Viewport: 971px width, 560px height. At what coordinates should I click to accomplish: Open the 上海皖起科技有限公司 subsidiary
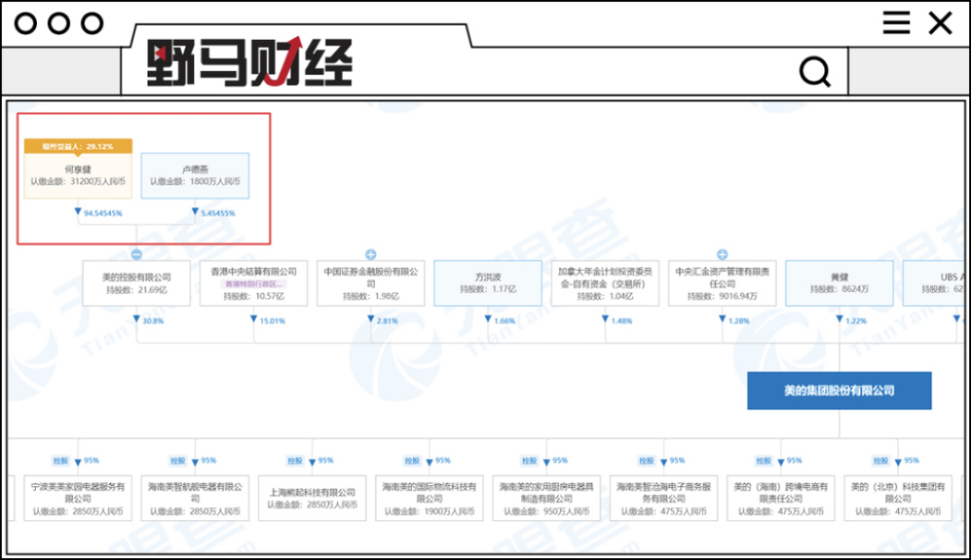[312, 498]
